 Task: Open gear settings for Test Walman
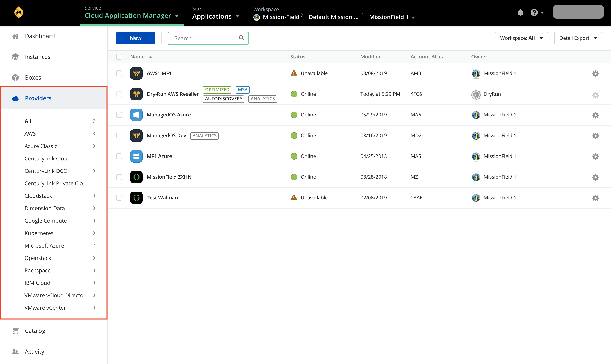pos(595,198)
